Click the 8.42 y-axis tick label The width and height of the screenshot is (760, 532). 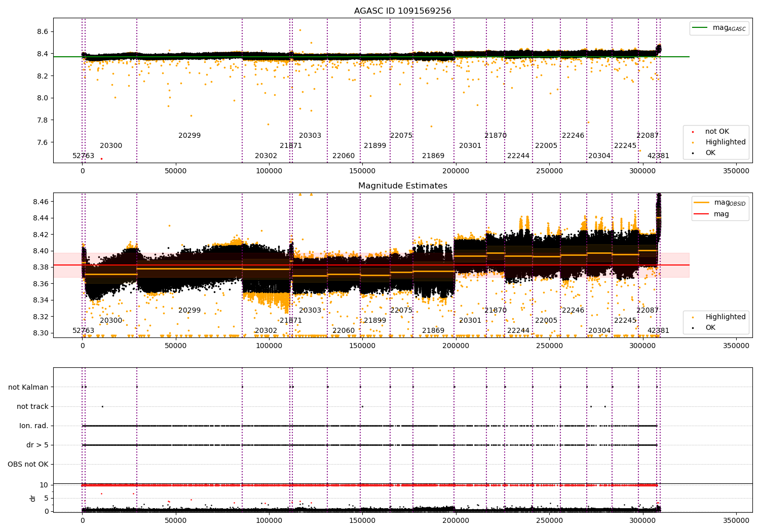point(41,235)
